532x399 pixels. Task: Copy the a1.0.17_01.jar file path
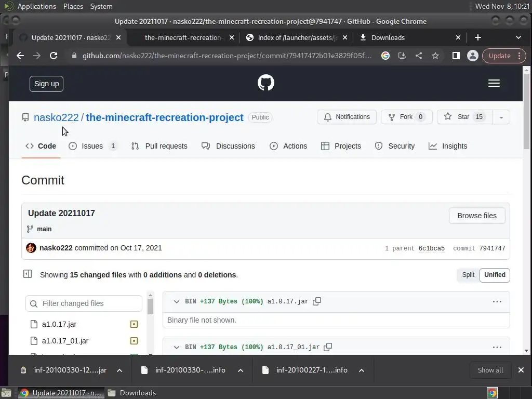coord(328,347)
